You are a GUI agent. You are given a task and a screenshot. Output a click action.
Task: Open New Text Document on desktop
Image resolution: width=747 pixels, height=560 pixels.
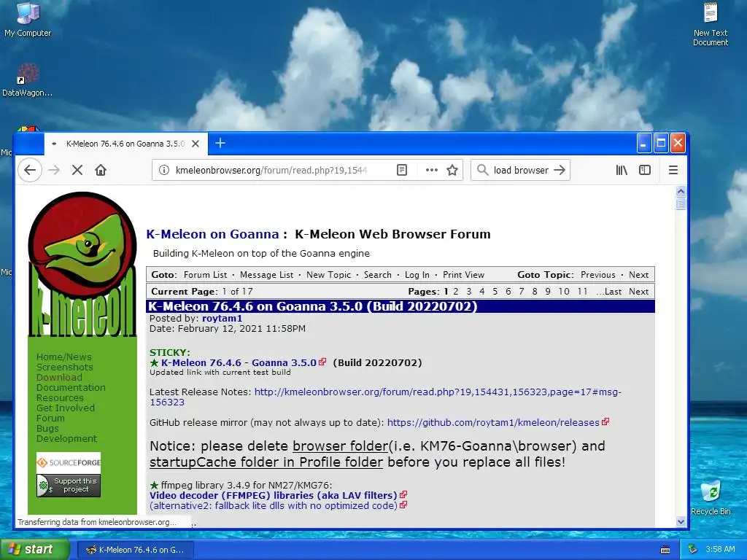[x=711, y=25]
